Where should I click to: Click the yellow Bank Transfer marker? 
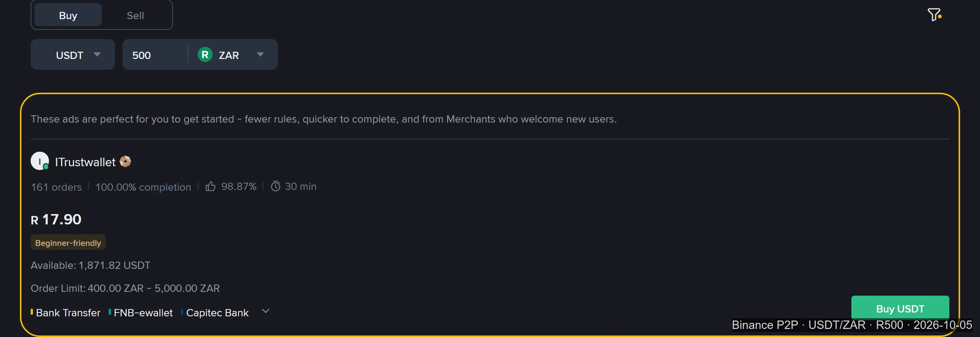(x=32, y=312)
